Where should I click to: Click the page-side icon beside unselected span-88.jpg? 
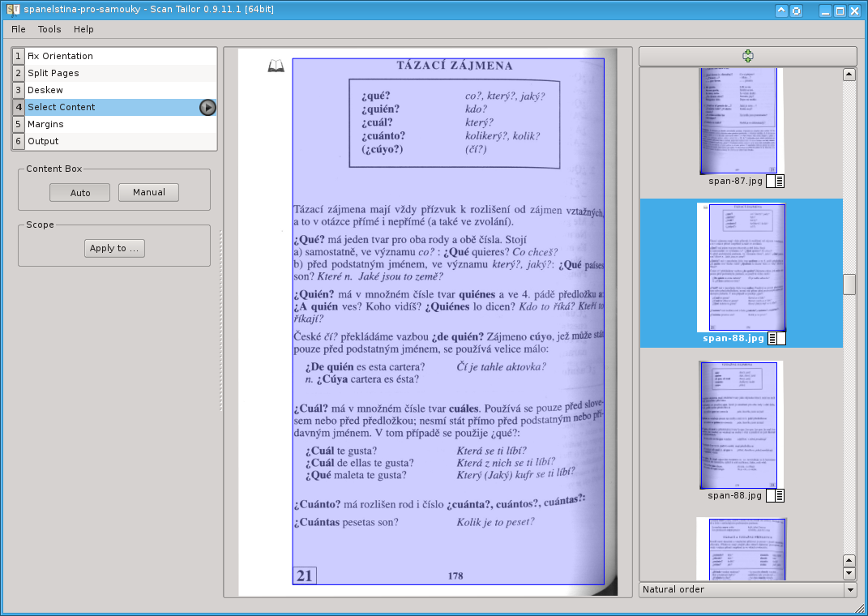click(775, 495)
